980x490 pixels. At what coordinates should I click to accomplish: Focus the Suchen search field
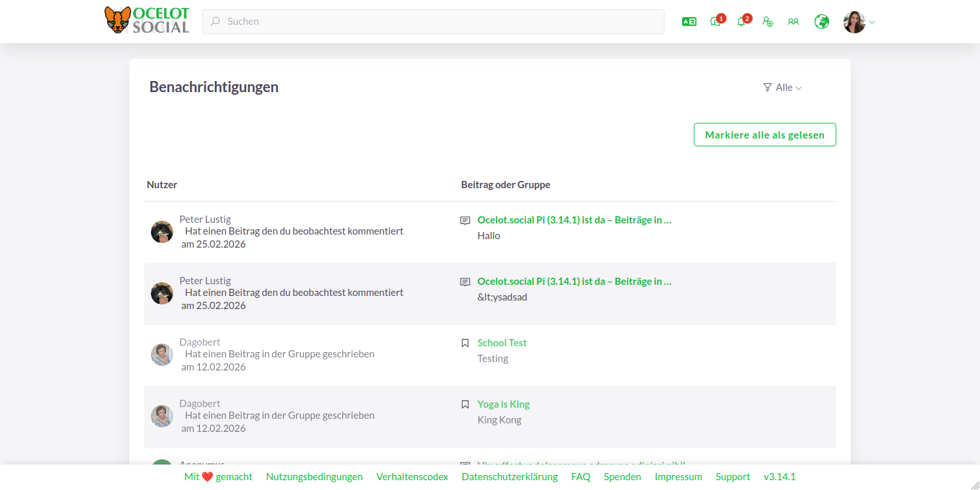433,22
